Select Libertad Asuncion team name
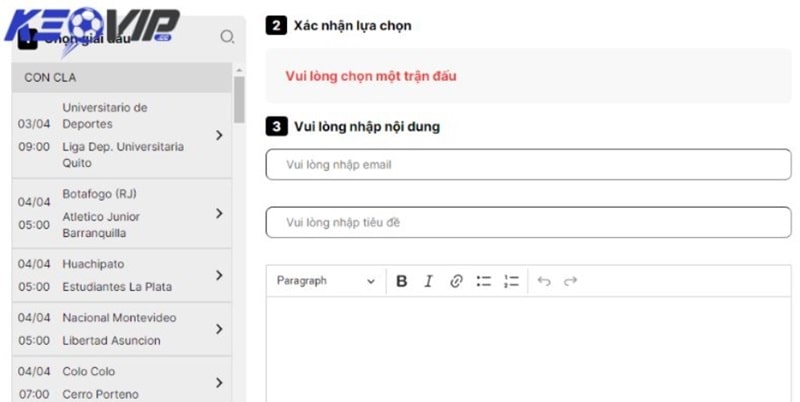Screen dimensions: 800x402 [111, 341]
